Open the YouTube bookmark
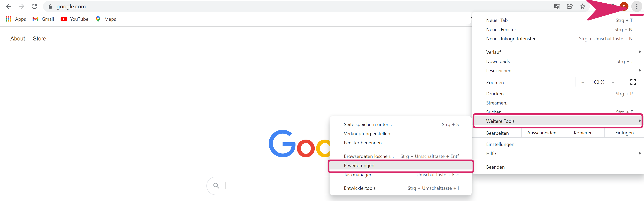Image resolution: width=644 pixels, height=201 pixels. click(x=75, y=19)
